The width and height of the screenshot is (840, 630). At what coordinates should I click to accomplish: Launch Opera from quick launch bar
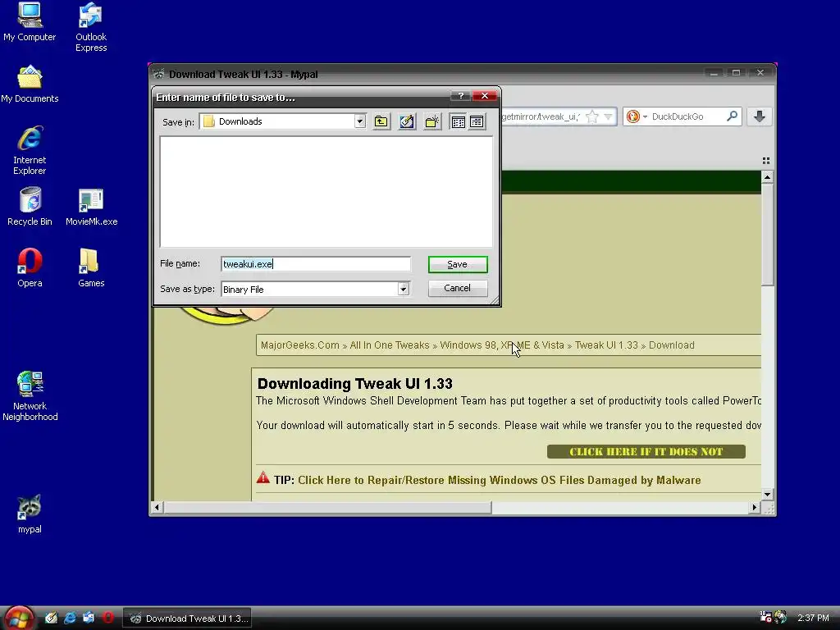point(108,618)
